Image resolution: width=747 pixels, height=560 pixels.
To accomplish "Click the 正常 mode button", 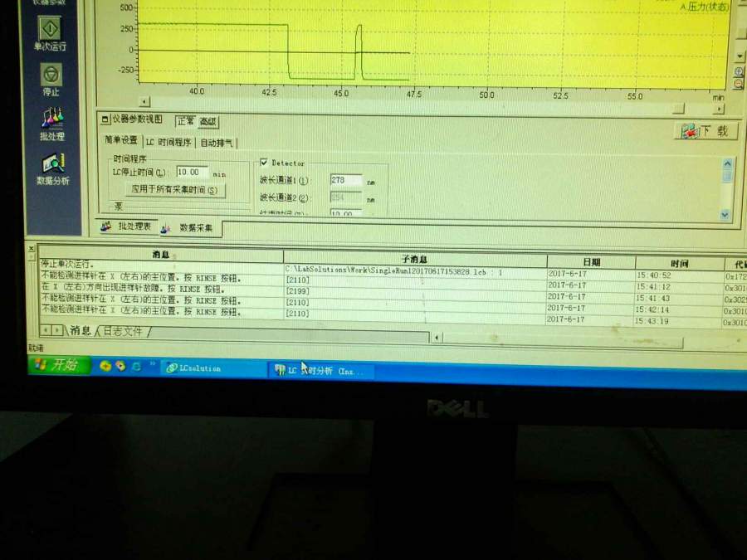I will tap(185, 121).
